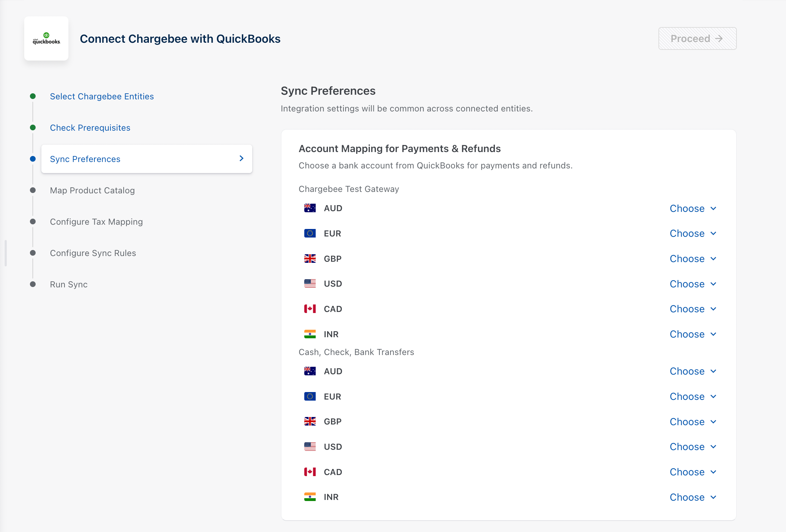This screenshot has height=532, width=786.
Task: Open the Choose dropdown for Test Gateway GBP
Action: click(x=693, y=259)
